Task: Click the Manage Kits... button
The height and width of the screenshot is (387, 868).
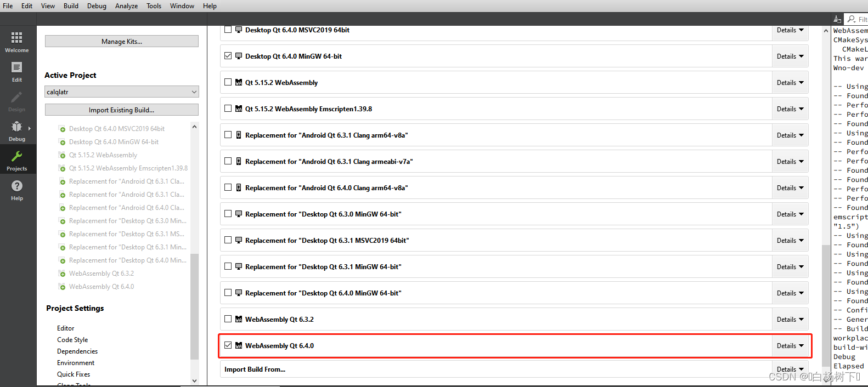Action: (x=122, y=42)
